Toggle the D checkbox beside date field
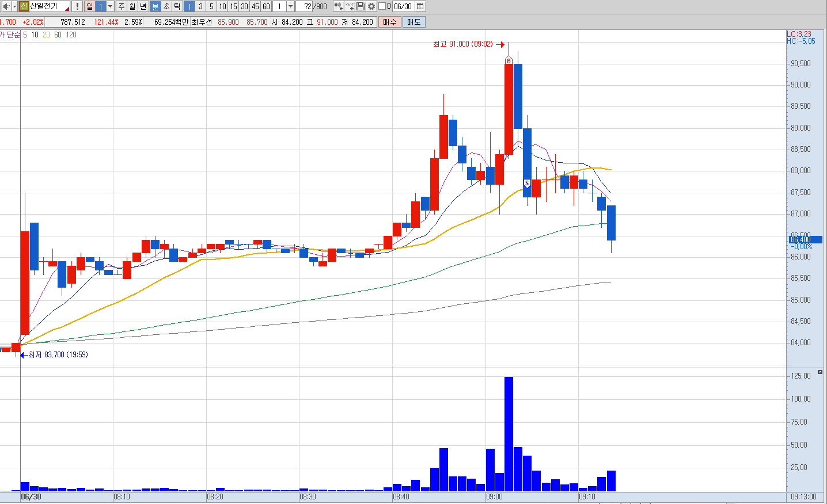This screenshot has height=504, width=827. 382,6
